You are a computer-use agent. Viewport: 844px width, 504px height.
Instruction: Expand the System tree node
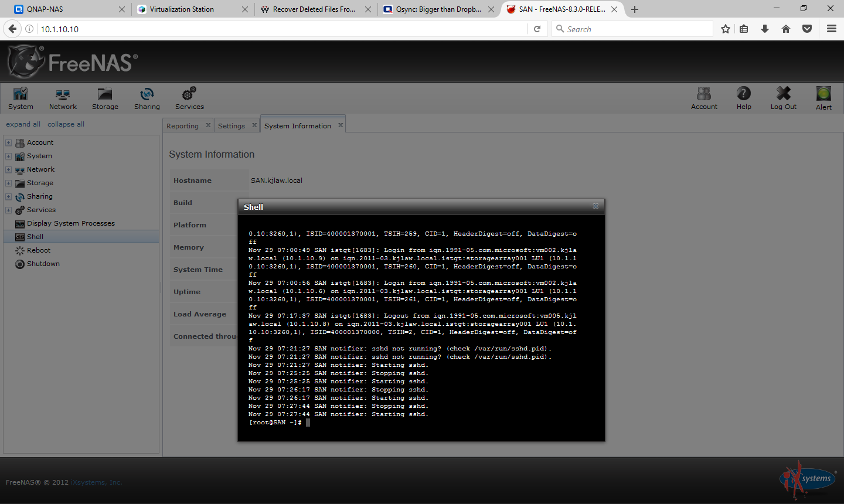(8, 156)
